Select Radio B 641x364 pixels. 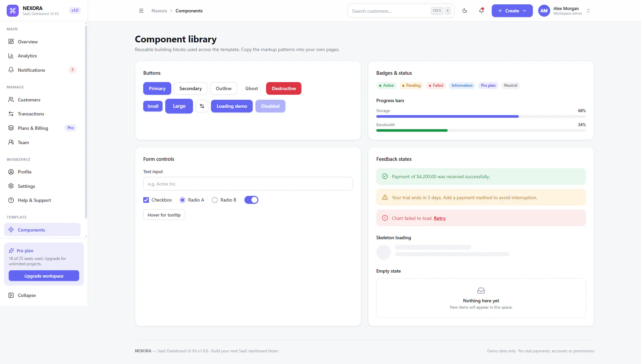tap(215, 200)
